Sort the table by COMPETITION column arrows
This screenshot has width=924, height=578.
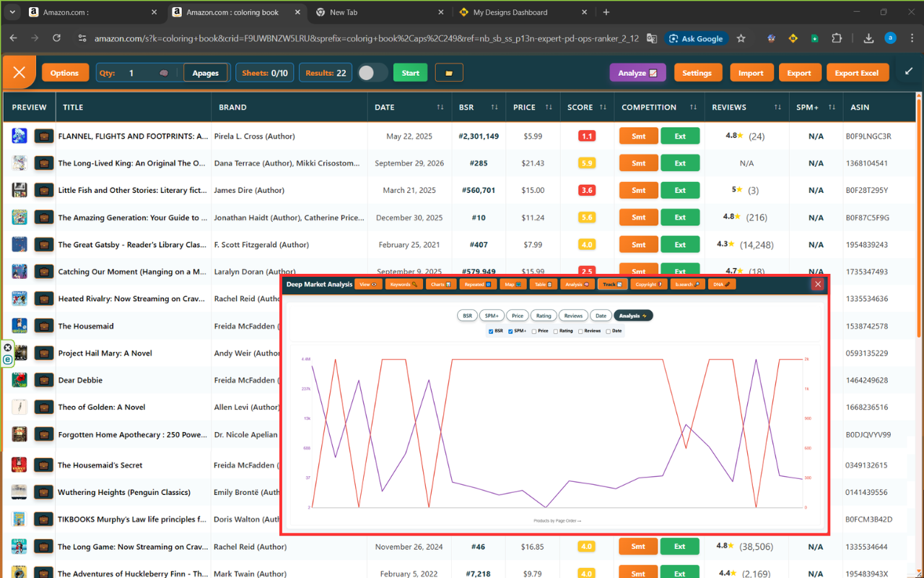click(x=693, y=107)
